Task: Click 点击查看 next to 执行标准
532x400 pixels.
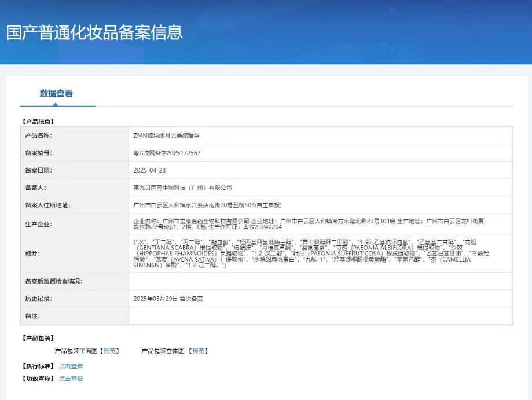Action: (x=71, y=366)
